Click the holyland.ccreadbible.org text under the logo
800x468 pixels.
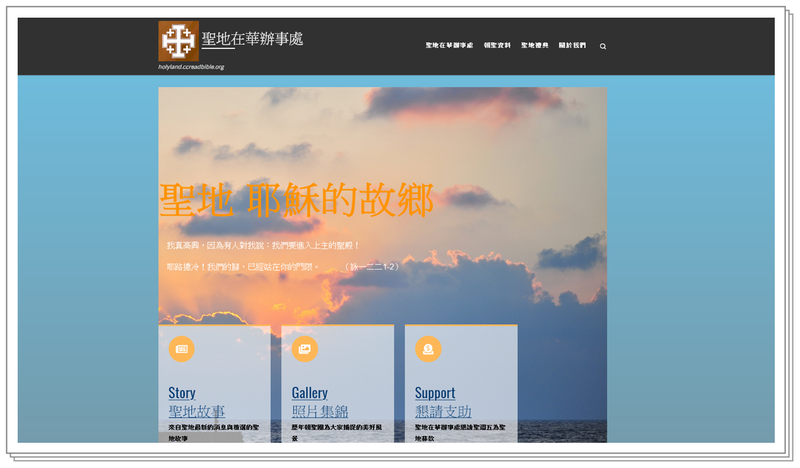(x=191, y=67)
